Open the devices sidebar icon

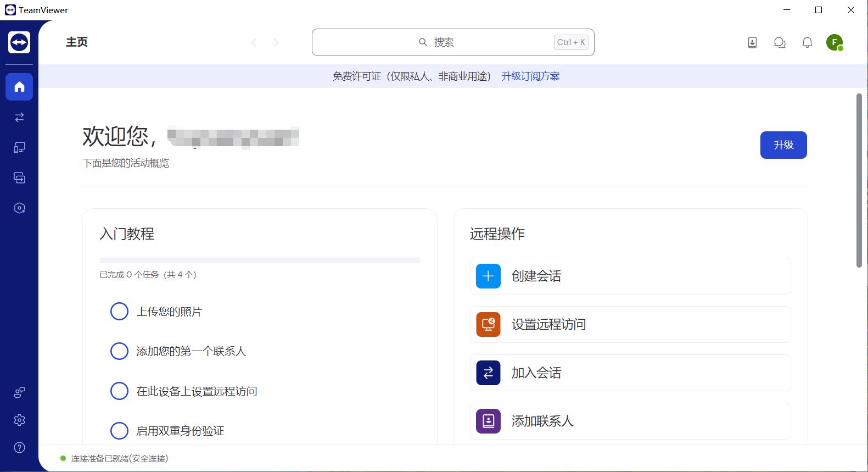coord(19,147)
